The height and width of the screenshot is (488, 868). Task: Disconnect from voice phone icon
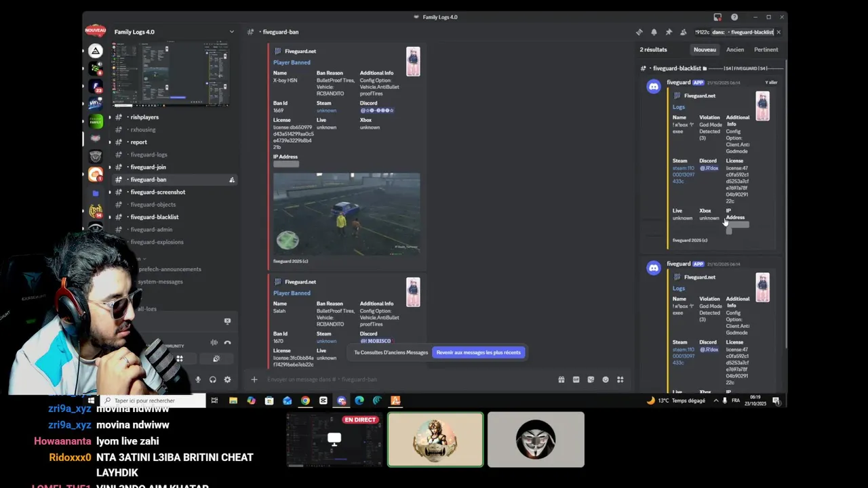[x=227, y=342]
